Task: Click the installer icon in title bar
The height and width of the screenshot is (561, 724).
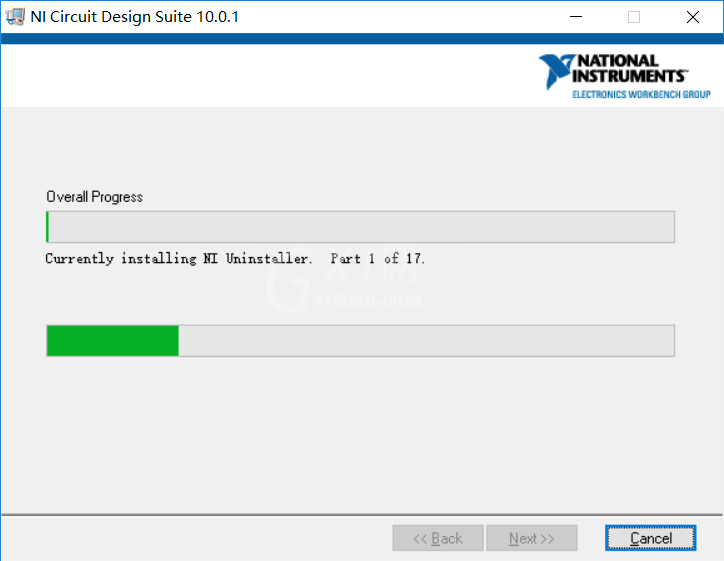Action: tap(15, 17)
